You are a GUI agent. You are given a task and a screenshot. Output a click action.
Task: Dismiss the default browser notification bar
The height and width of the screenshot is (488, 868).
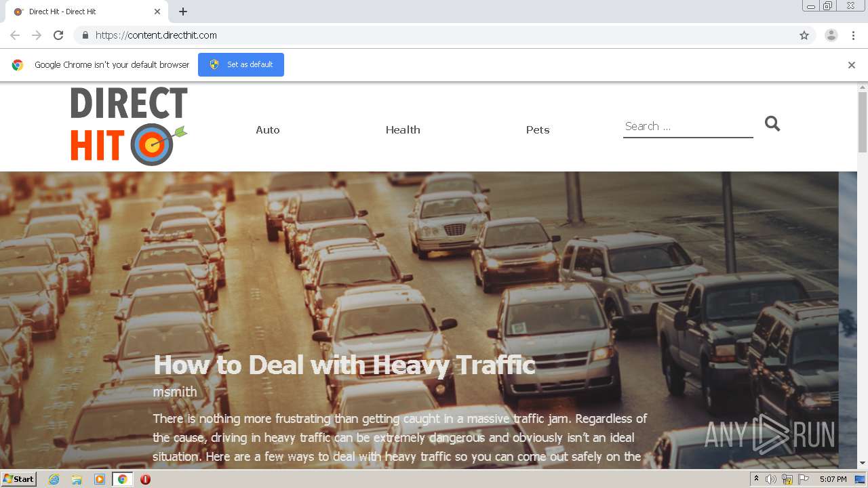click(852, 65)
